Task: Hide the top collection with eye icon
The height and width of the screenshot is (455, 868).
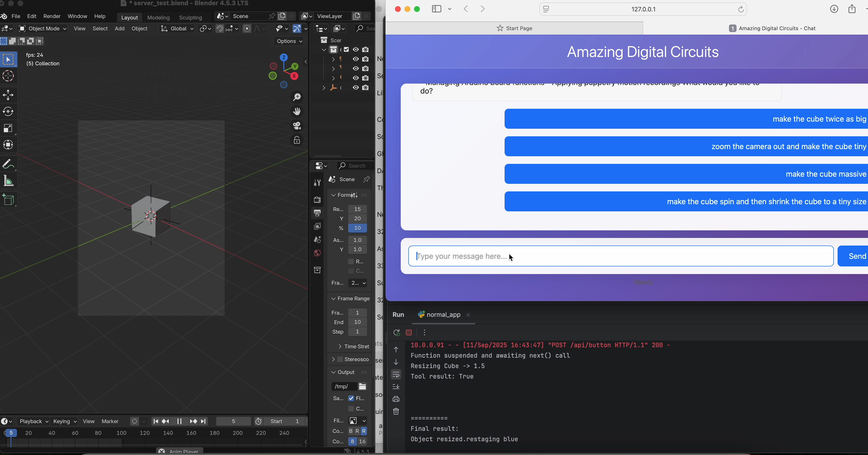Action: [356, 49]
